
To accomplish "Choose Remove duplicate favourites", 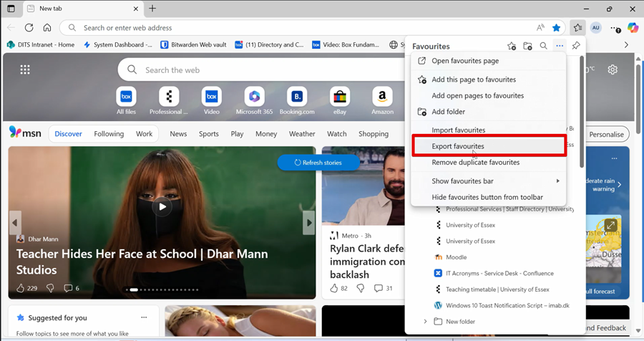I will tap(475, 163).
